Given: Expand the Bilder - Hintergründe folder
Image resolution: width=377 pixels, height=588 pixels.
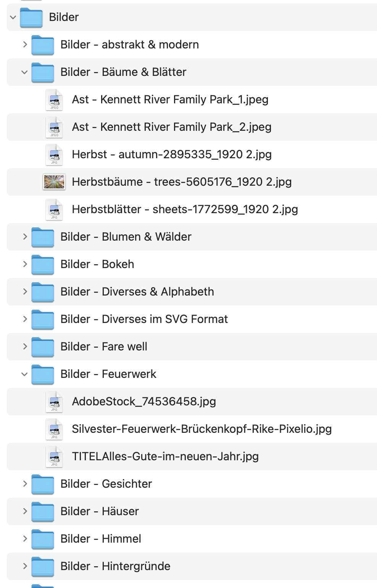Looking at the screenshot, I should [x=25, y=566].
